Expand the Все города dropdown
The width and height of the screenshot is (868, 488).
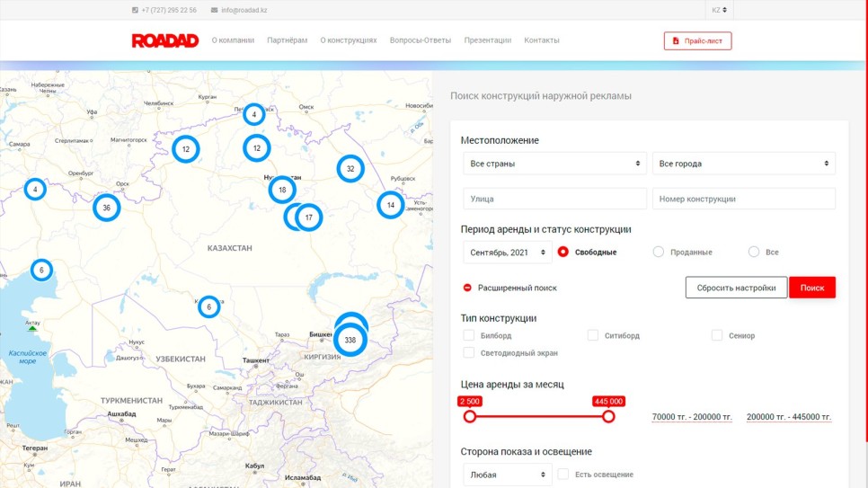(x=743, y=164)
